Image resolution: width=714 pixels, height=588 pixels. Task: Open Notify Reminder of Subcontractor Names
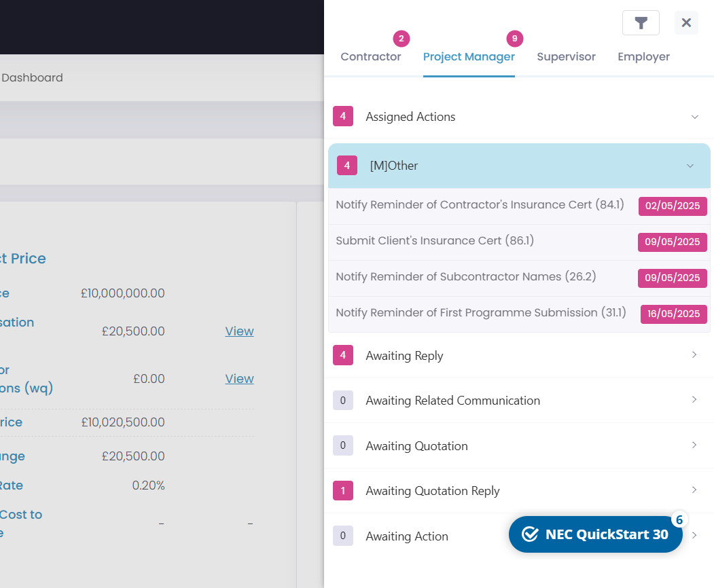click(465, 277)
